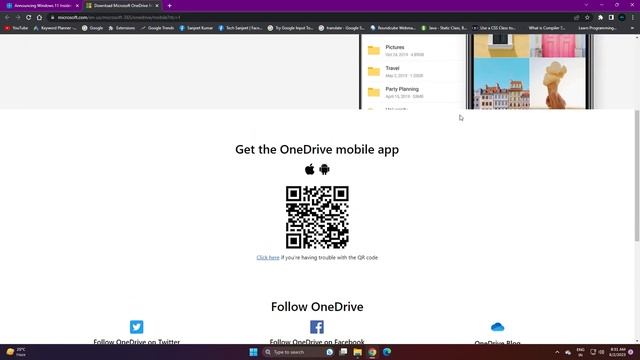Click the Pictures folder in the phone mockup
This screenshot has height=360, width=640.
(396, 50)
